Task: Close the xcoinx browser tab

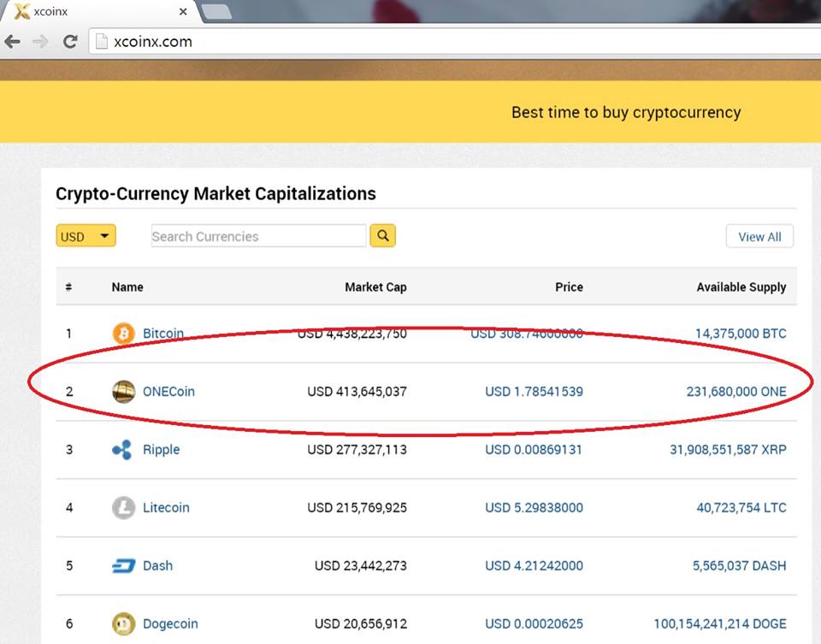Action: pyautogui.click(x=183, y=11)
